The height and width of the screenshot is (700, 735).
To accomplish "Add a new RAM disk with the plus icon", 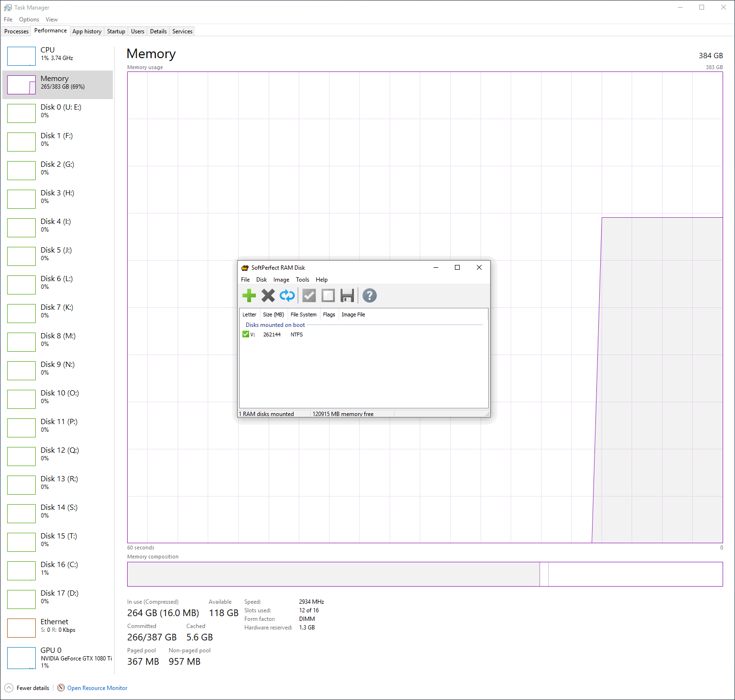I will [249, 295].
